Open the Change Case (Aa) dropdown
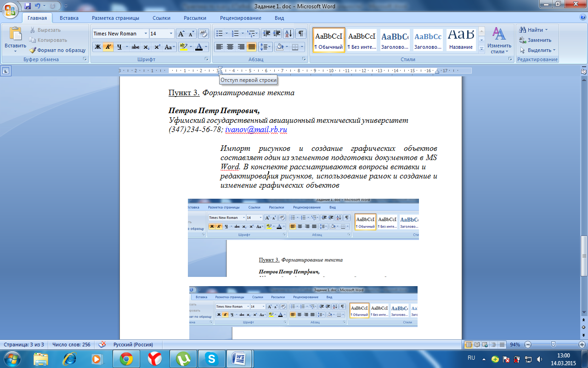This screenshot has width=588, height=368. pyautogui.click(x=170, y=47)
